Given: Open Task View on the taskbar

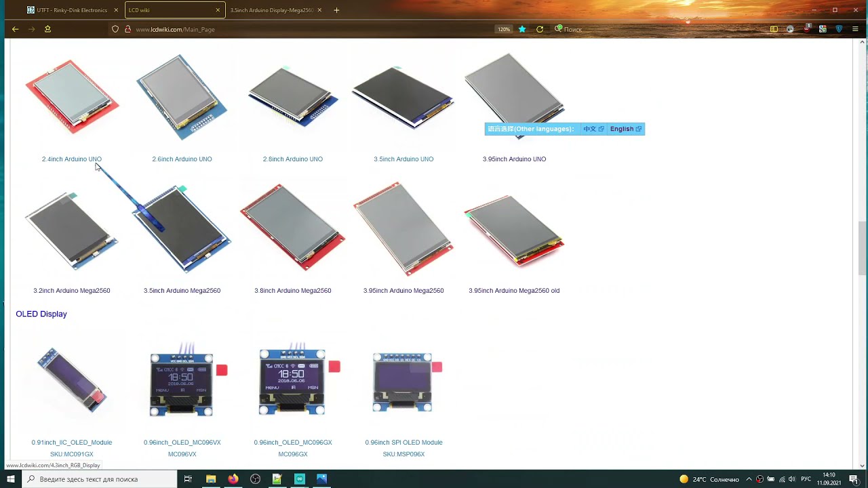Looking at the screenshot, I should pos(189,479).
